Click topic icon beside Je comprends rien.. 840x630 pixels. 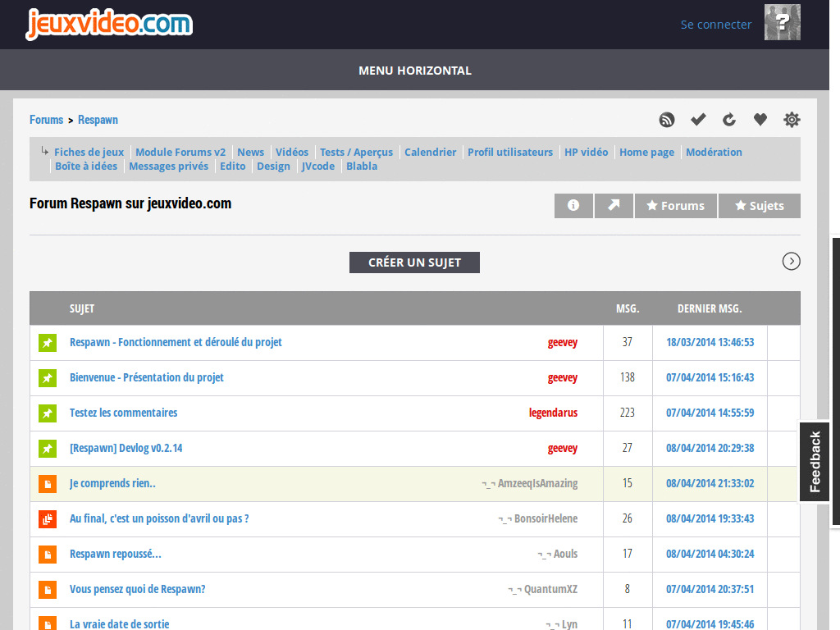point(48,484)
